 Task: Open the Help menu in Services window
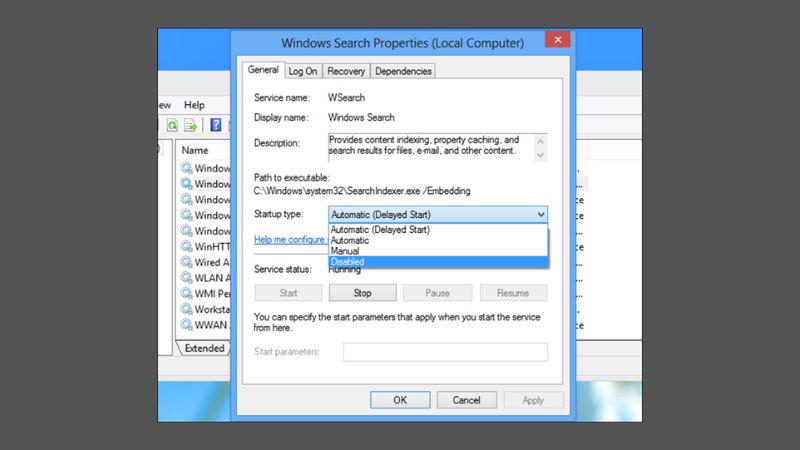click(194, 105)
